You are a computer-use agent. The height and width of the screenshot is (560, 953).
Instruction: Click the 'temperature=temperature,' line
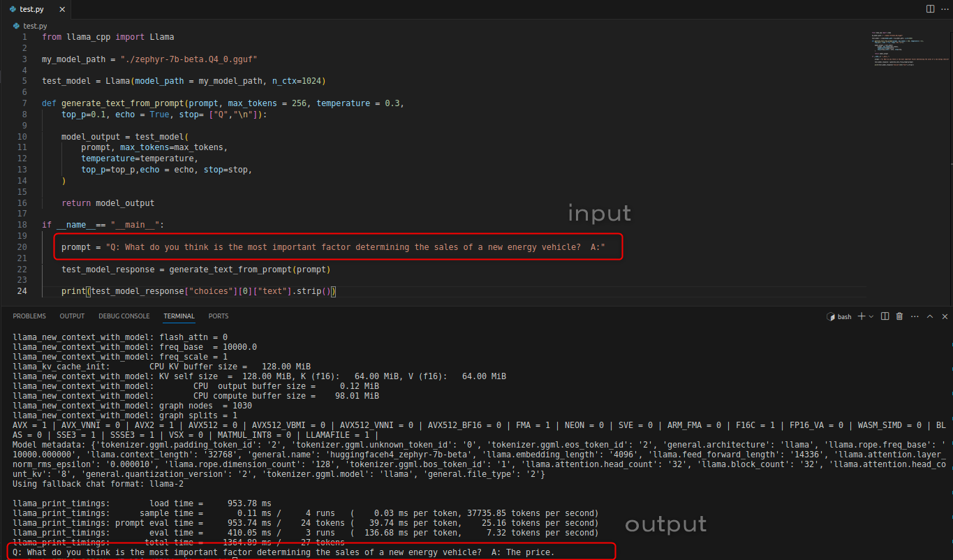pos(140,159)
